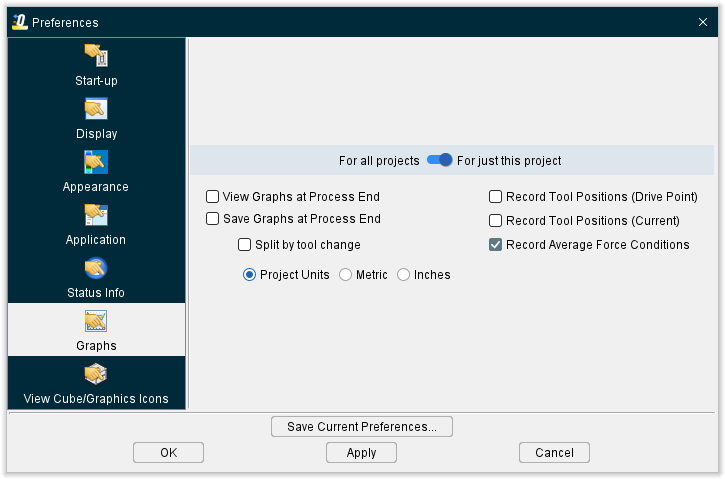The image size is (725, 479).
Task: Select the Metric units radio button
Action: pos(345,275)
